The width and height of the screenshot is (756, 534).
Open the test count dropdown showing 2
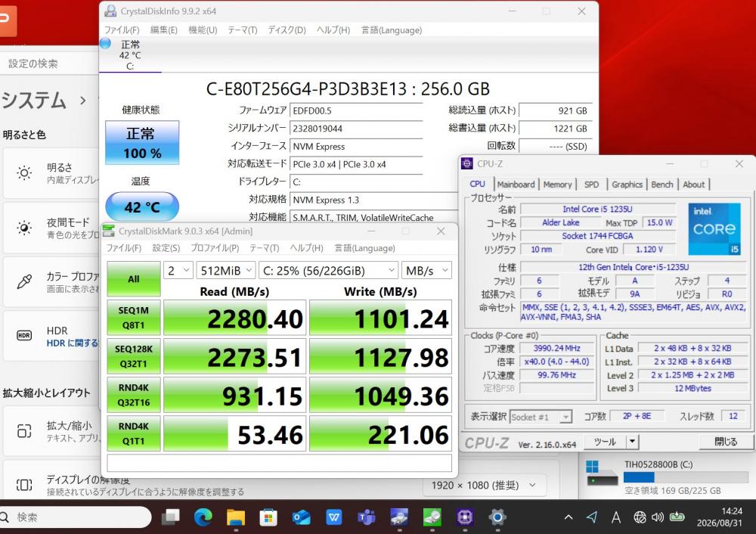click(x=178, y=271)
